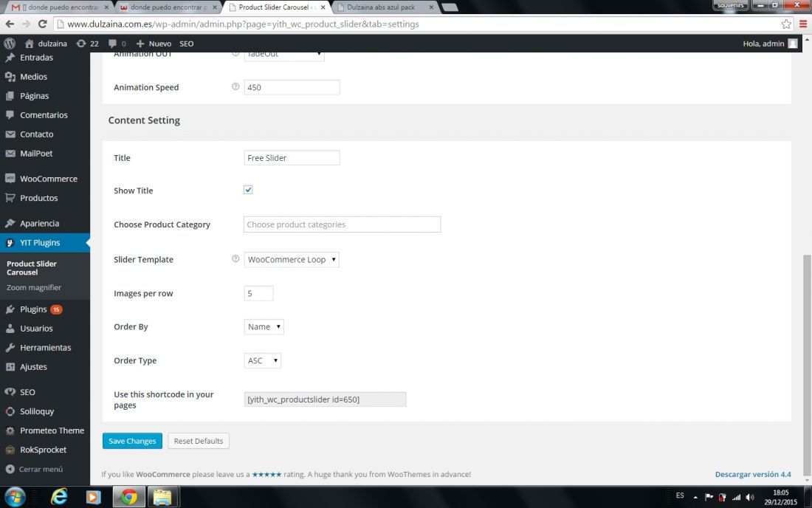Click the SEO link in admin bar
The height and width of the screenshot is (508, 812).
(187, 44)
